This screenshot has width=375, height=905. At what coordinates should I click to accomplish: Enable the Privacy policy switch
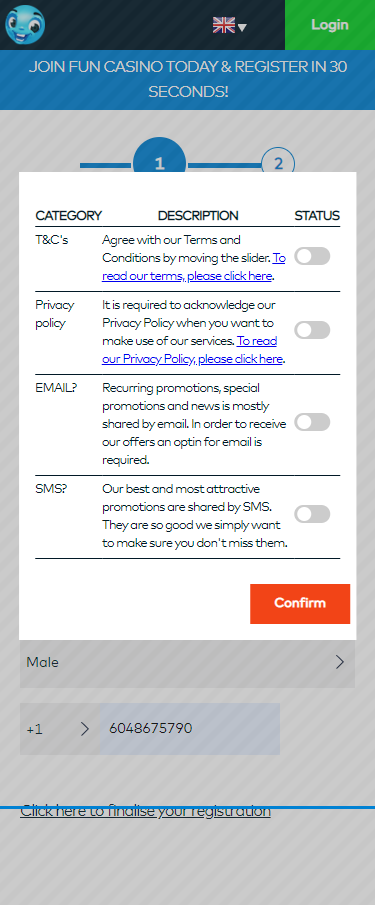[312, 330]
